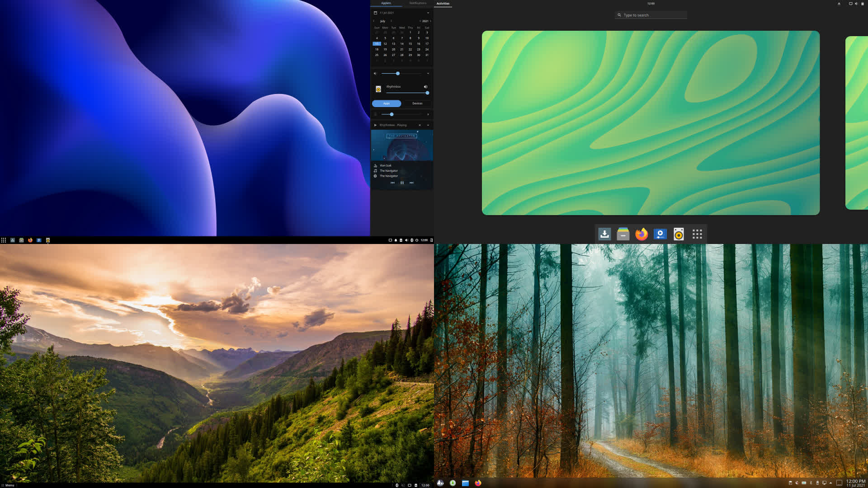Screen dimensions: 868x488
Task: Expand the Rhythmbox player applet arrow
Action: tap(428, 125)
